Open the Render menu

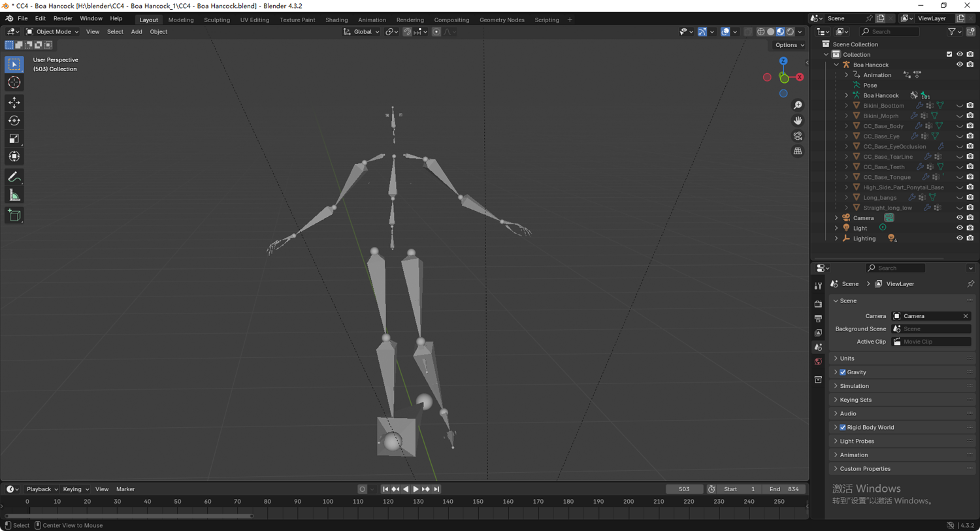tap(63, 19)
